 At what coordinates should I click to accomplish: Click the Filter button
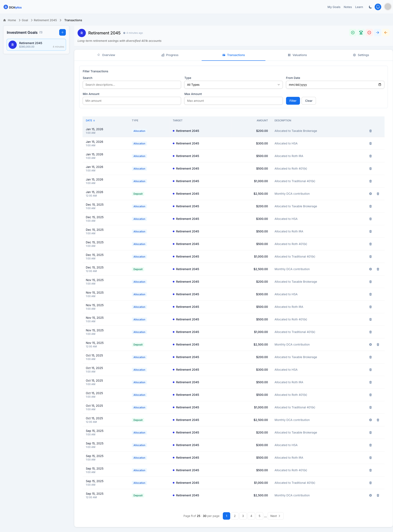pos(293,101)
